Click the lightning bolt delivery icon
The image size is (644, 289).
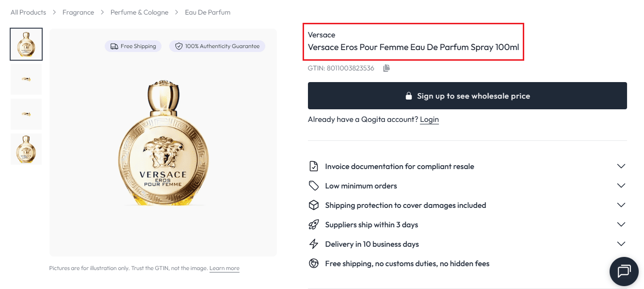(314, 244)
